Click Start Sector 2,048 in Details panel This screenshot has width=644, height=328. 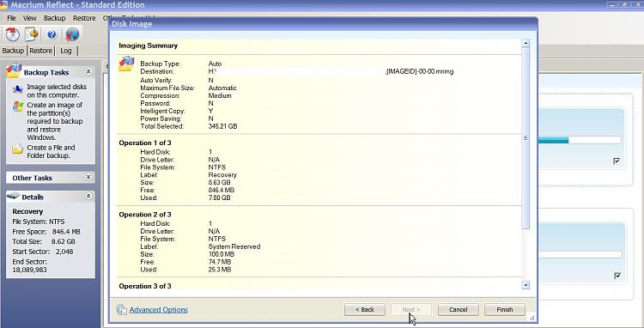click(x=43, y=252)
